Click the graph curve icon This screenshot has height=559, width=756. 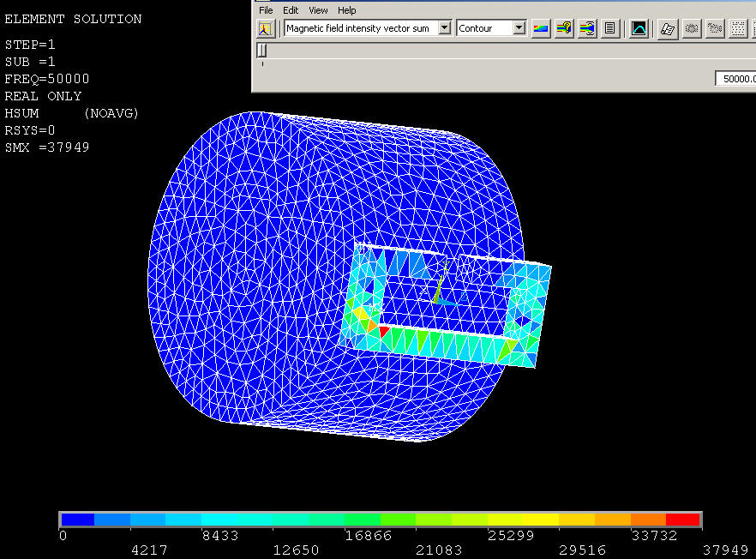(x=639, y=28)
